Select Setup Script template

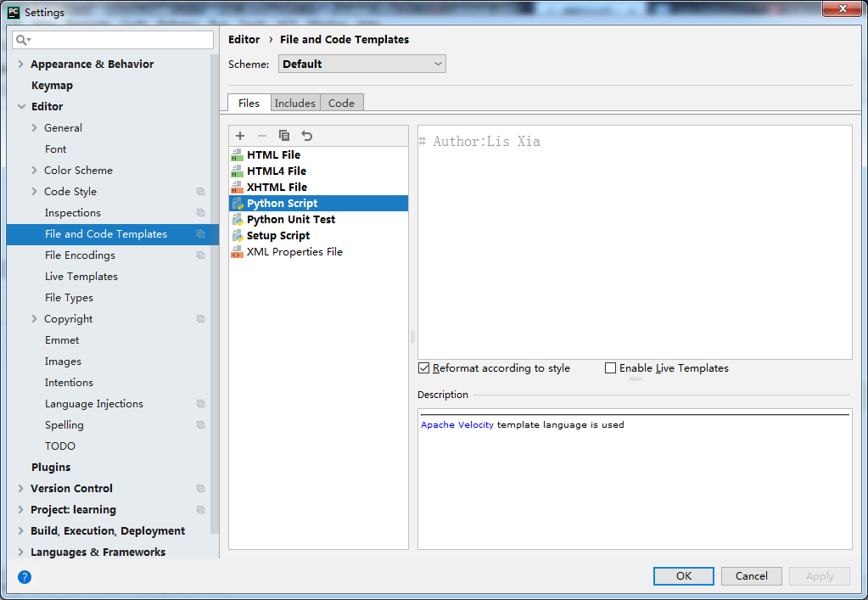coord(318,236)
